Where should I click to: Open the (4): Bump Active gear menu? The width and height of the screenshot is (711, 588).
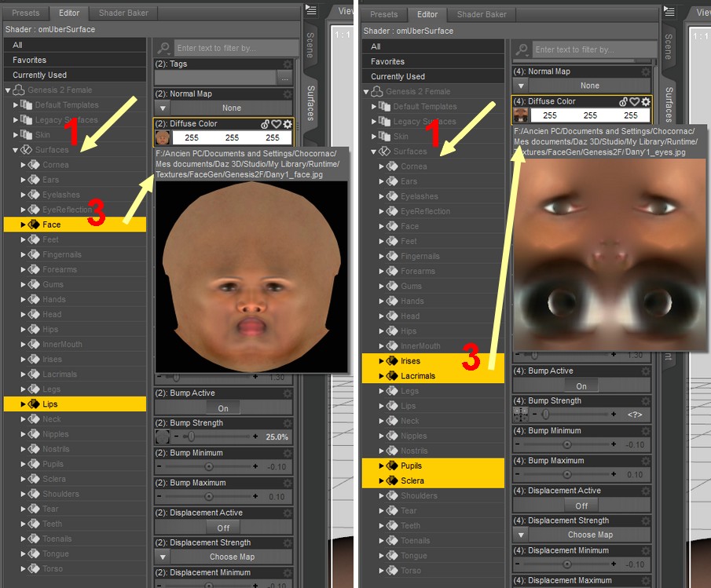coord(646,371)
